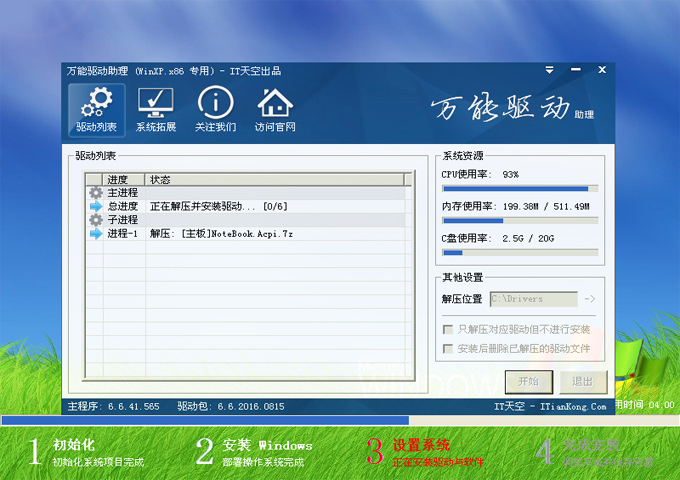Click the blue arrow icon beside 总进度
This screenshot has width=680, height=480.
pyautogui.click(x=95, y=206)
